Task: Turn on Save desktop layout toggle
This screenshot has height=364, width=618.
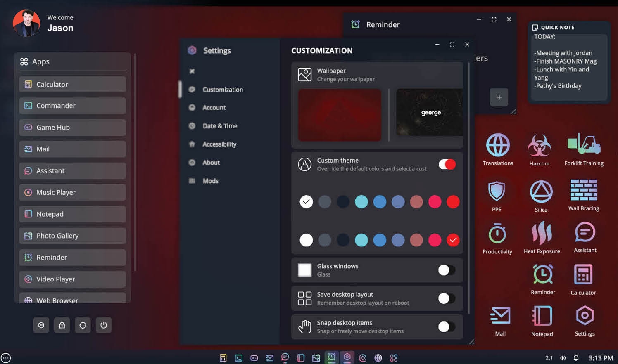Action: 447,298
